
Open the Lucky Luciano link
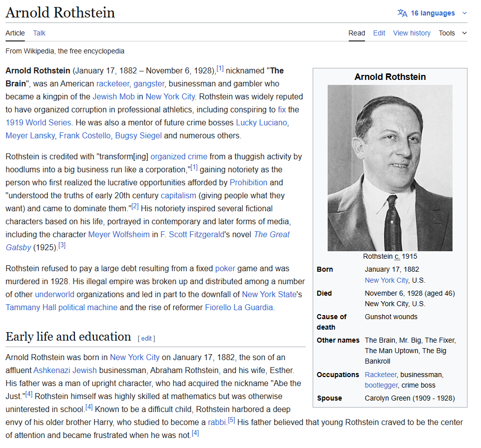tap(262, 123)
